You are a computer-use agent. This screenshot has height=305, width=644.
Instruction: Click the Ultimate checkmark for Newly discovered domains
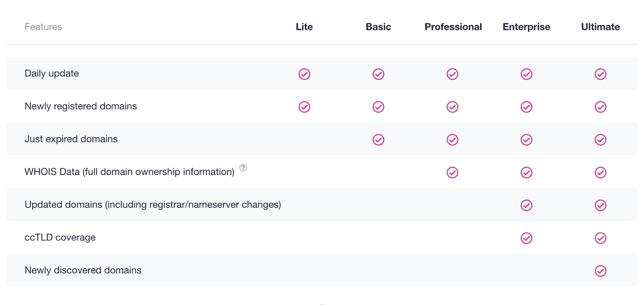[x=601, y=271]
